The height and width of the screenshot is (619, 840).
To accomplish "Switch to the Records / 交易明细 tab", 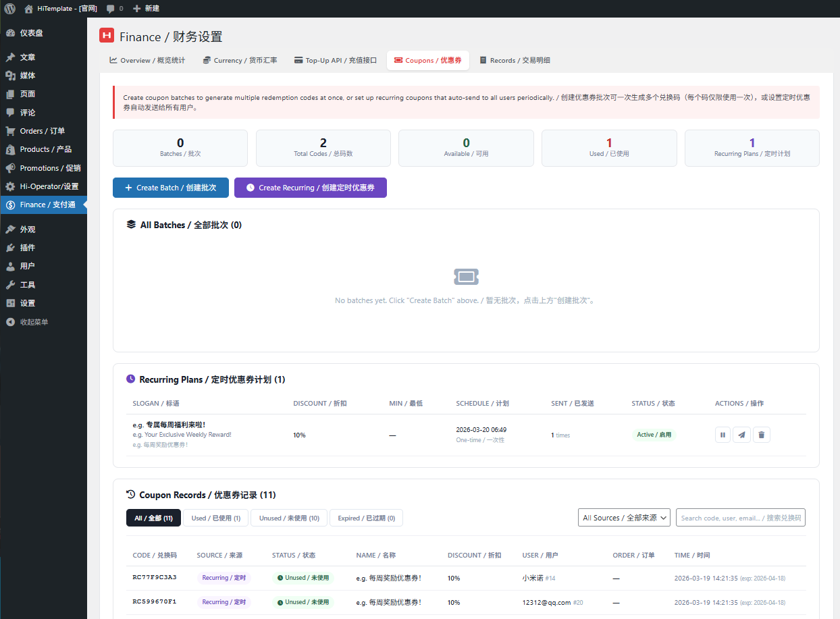I will pos(517,60).
